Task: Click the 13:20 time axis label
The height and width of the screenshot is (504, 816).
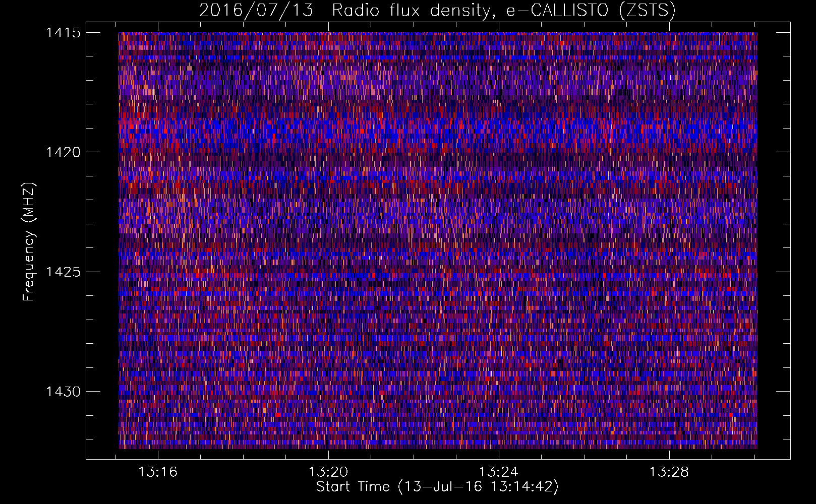Action: [x=328, y=472]
